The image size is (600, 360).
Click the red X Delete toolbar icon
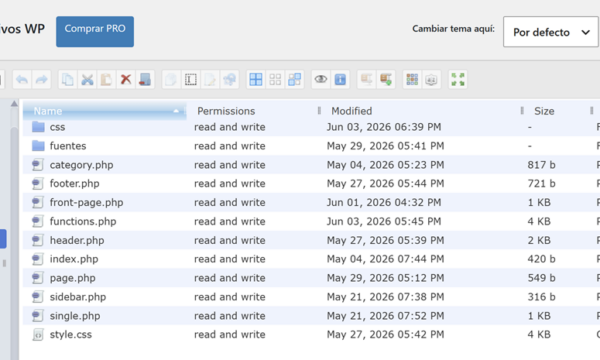(x=126, y=80)
